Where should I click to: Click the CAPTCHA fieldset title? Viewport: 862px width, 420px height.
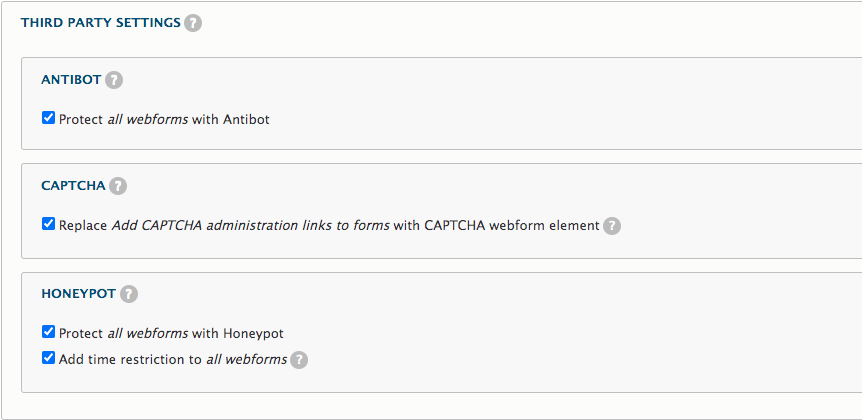point(72,186)
